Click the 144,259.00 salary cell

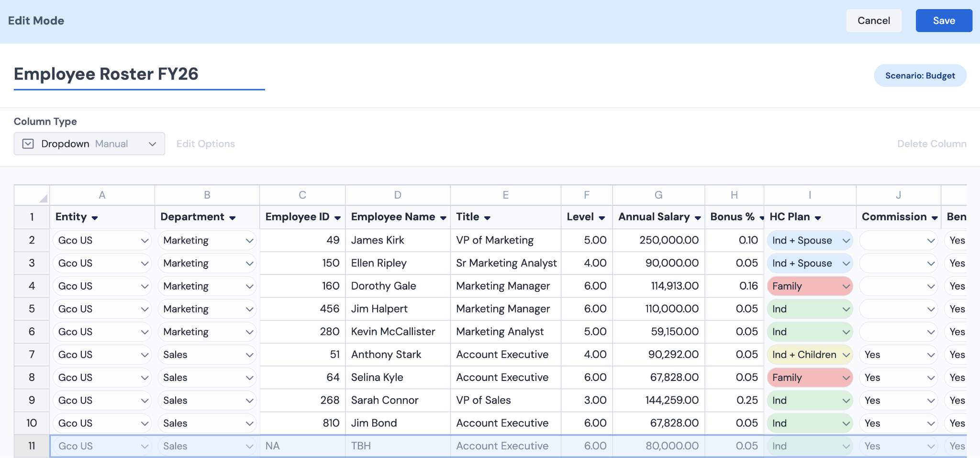click(x=658, y=400)
